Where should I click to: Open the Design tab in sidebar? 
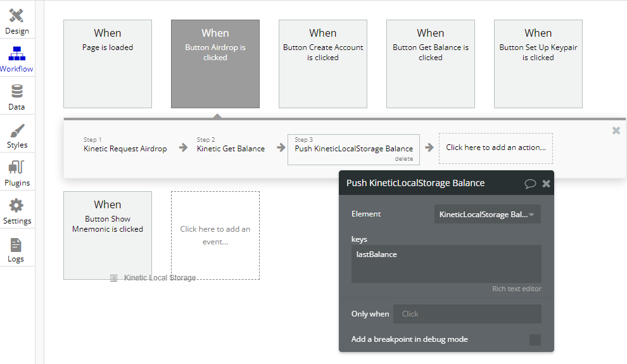16,21
